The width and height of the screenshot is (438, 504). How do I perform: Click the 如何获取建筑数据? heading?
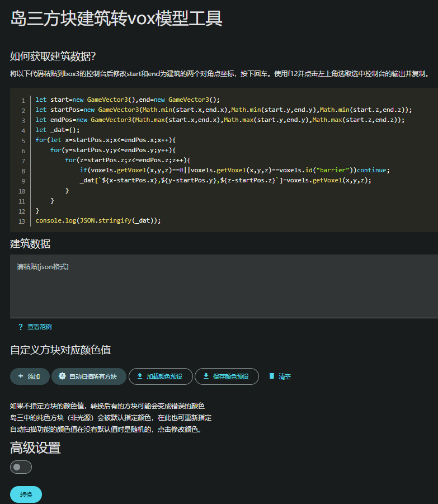click(53, 56)
